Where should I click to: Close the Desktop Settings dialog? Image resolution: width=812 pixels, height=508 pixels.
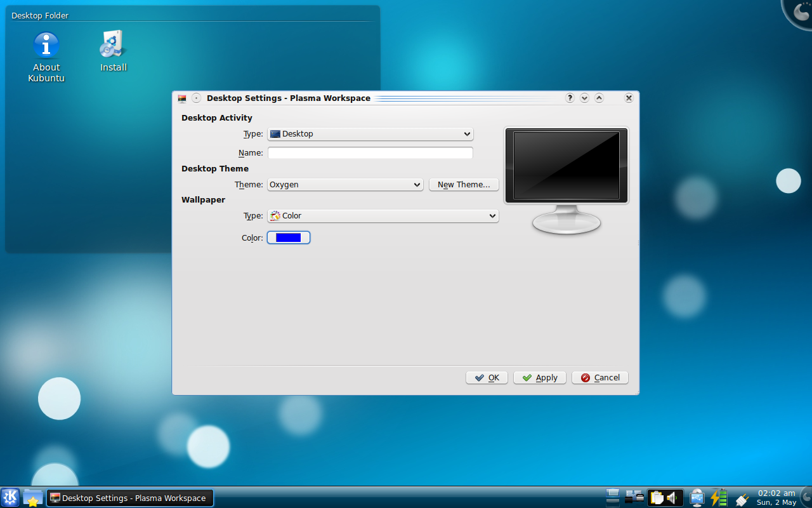(x=629, y=98)
